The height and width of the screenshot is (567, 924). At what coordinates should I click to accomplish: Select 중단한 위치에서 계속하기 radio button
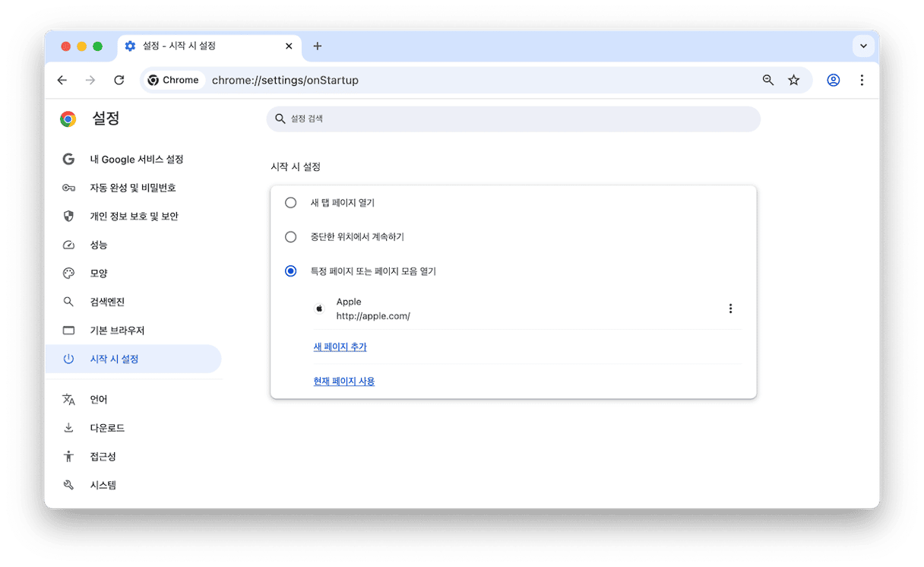click(x=290, y=237)
